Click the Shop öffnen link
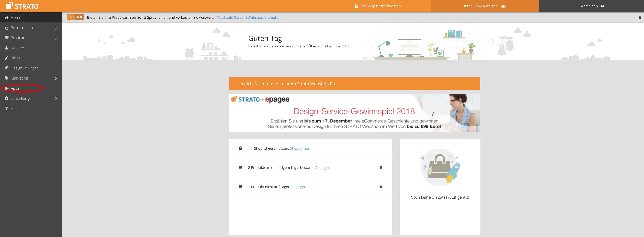Viewport: 644px width, 237px height. point(300,148)
